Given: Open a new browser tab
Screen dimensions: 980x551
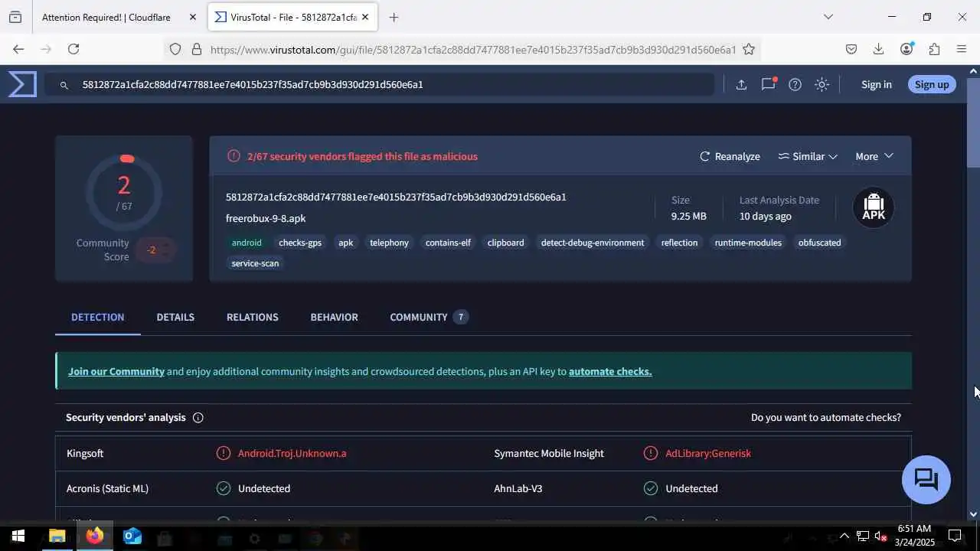Looking at the screenshot, I should pos(394,17).
